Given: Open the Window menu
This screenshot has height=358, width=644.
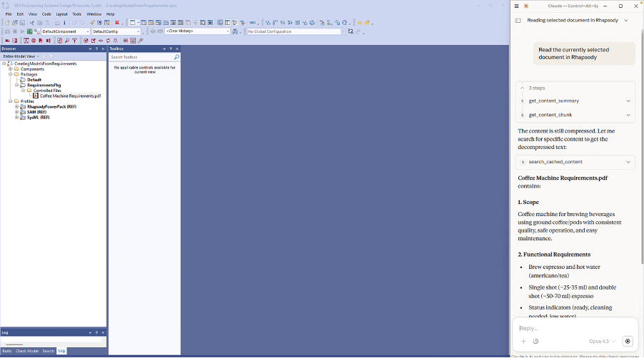Looking at the screenshot, I should coord(94,14).
